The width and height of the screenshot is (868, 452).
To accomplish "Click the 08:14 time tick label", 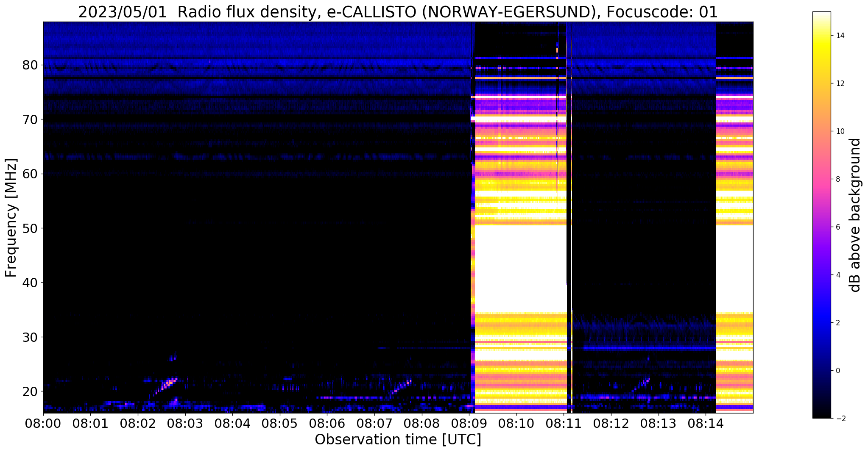I will point(706,424).
